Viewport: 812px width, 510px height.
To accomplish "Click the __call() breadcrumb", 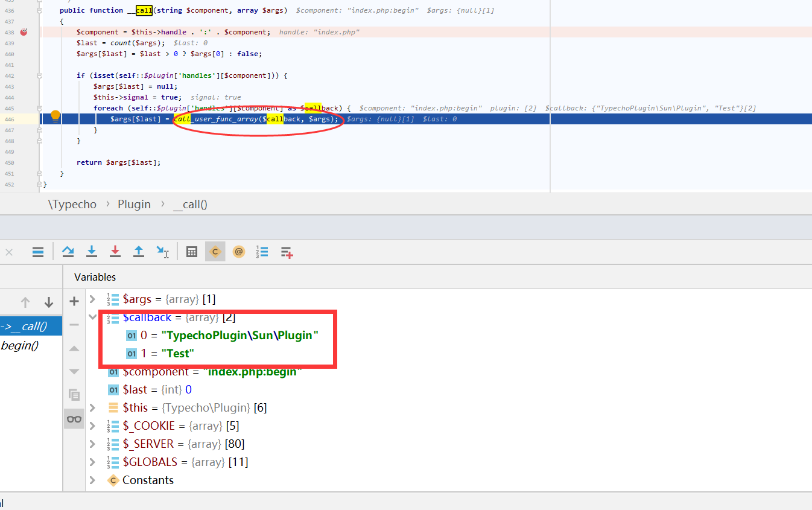I will pyautogui.click(x=190, y=204).
